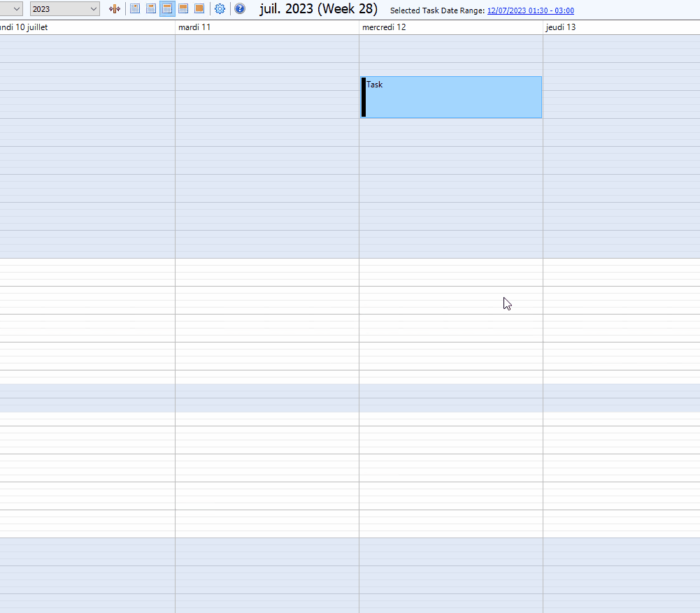This screenshot has height=613, width=700.
Task: Open the year 2023 dropdown
Action: click(65, 9)
